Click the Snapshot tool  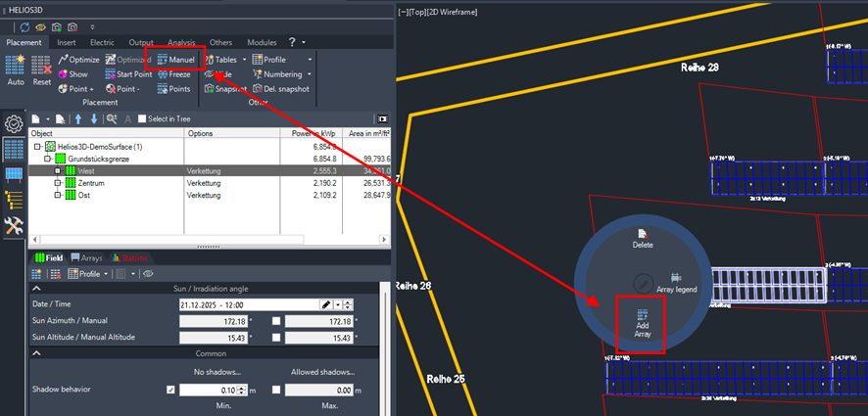[225, 88]
